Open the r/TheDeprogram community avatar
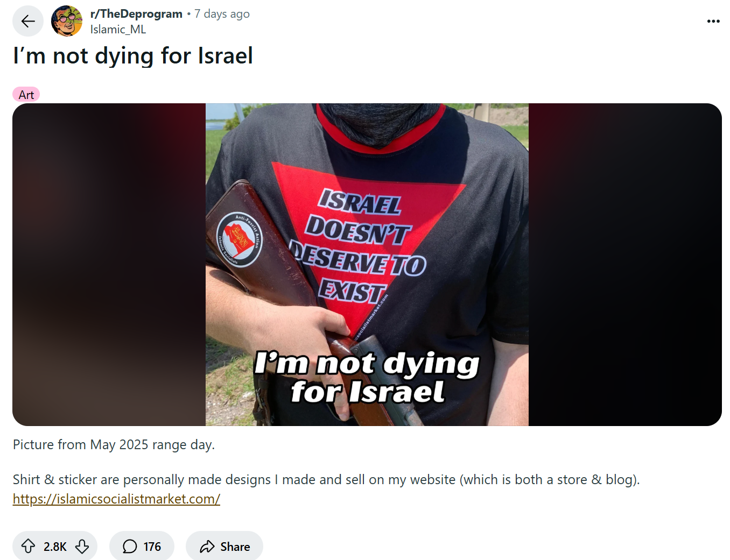Image resolution: width=730 pixels, height=560 pixels. click(x=67, y=21)
